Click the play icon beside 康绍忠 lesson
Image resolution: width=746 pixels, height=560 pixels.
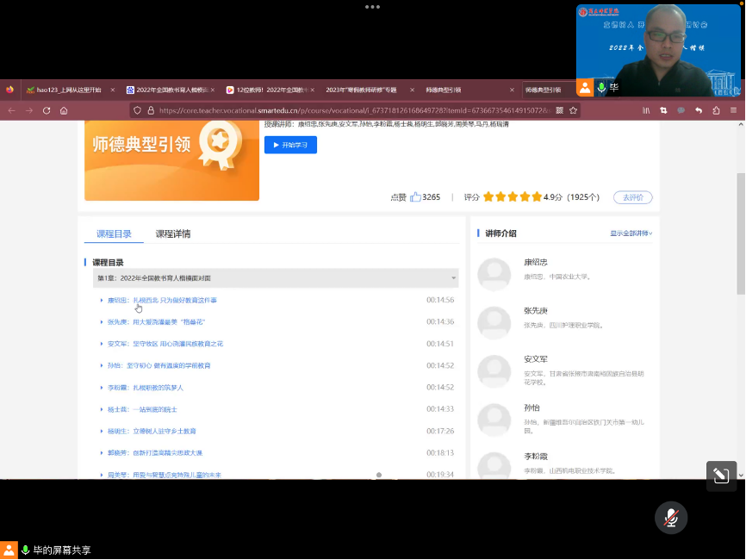coord(102,301)
